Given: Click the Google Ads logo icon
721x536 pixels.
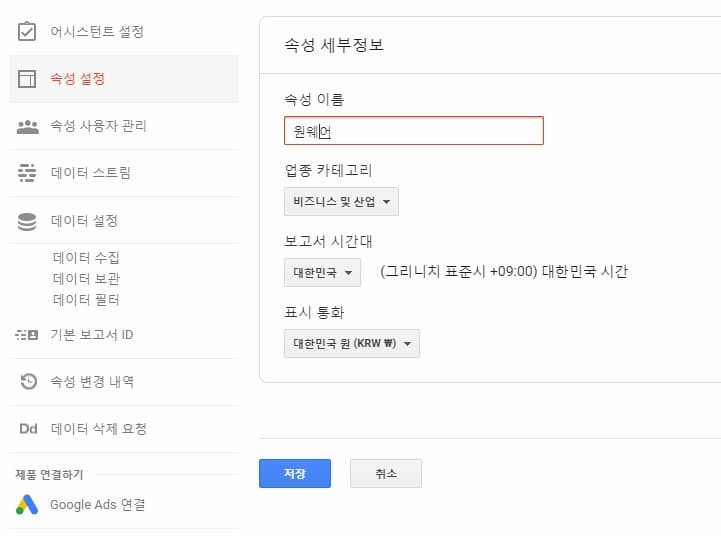Looking at the screenshot, I should click(x=27, y=505).
